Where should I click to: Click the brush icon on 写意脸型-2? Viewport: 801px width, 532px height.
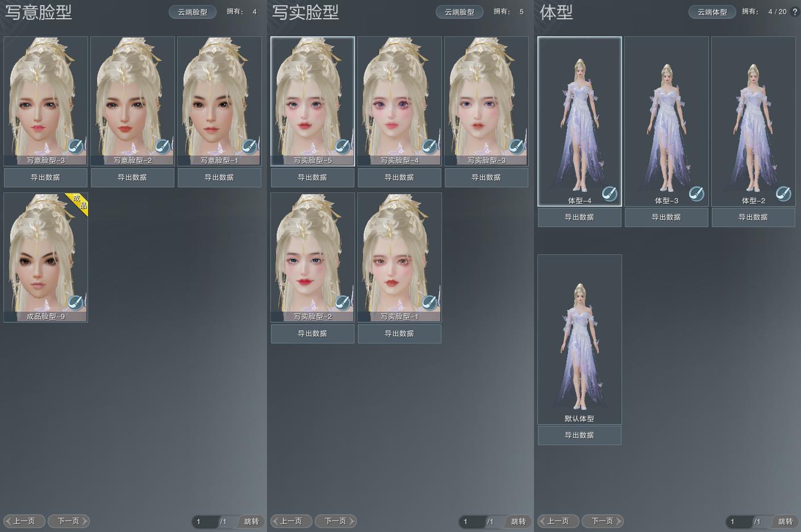162,146
